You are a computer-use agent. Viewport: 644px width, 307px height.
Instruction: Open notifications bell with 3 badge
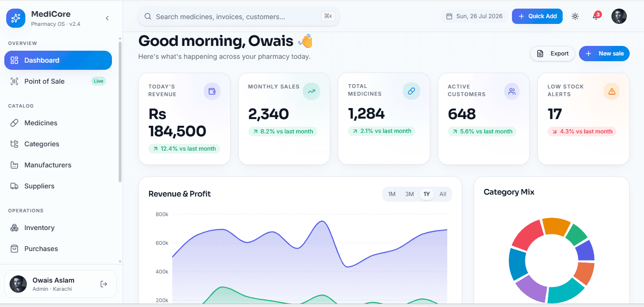(x=596, y=16)
